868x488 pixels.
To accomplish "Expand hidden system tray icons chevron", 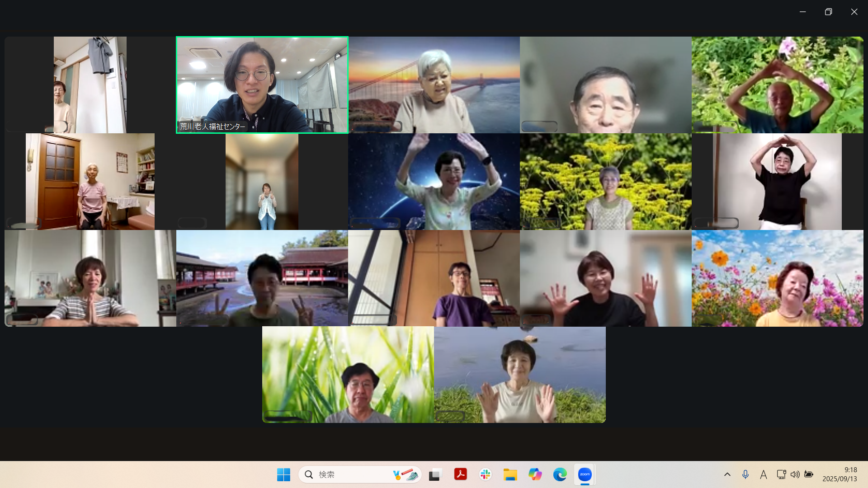I will (x=727, y=474).
